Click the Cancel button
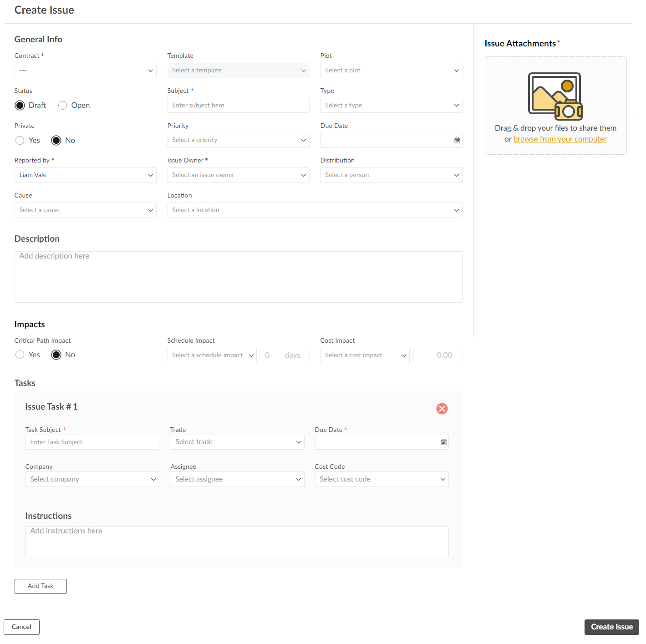Image resolution: width=646 pixels, height=644 pixels. (x=21, y=627)
